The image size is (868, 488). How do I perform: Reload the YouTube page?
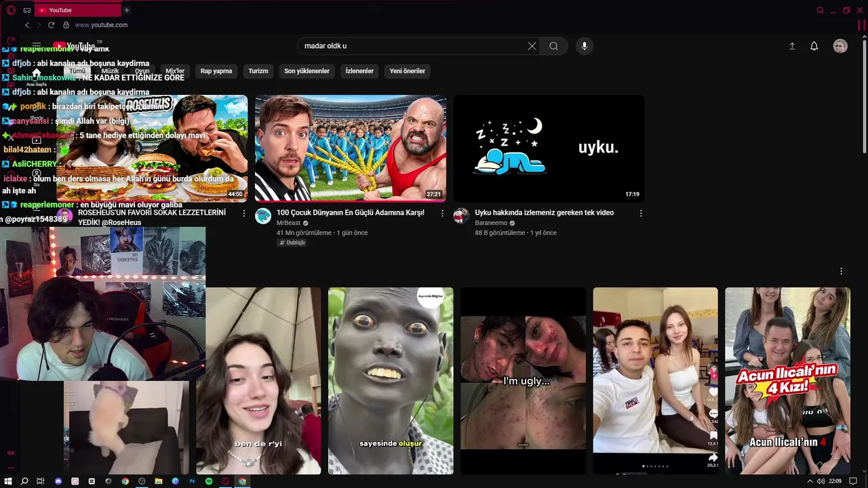51,25
